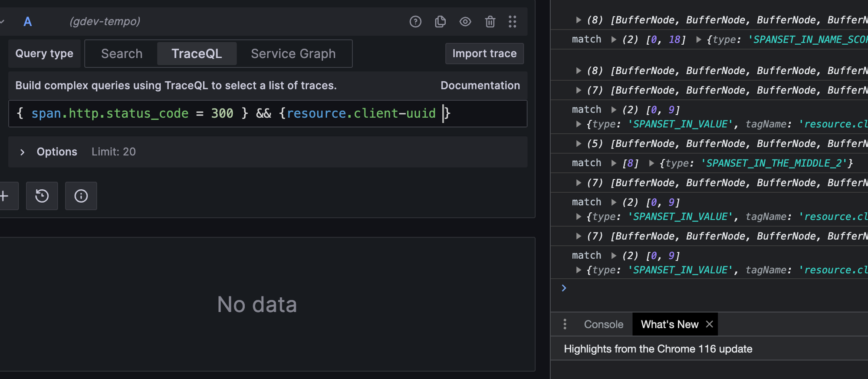Switch to the Console drawer tab
The height and width of the screenshot is (379, 868).
click(x=603, y=324)
